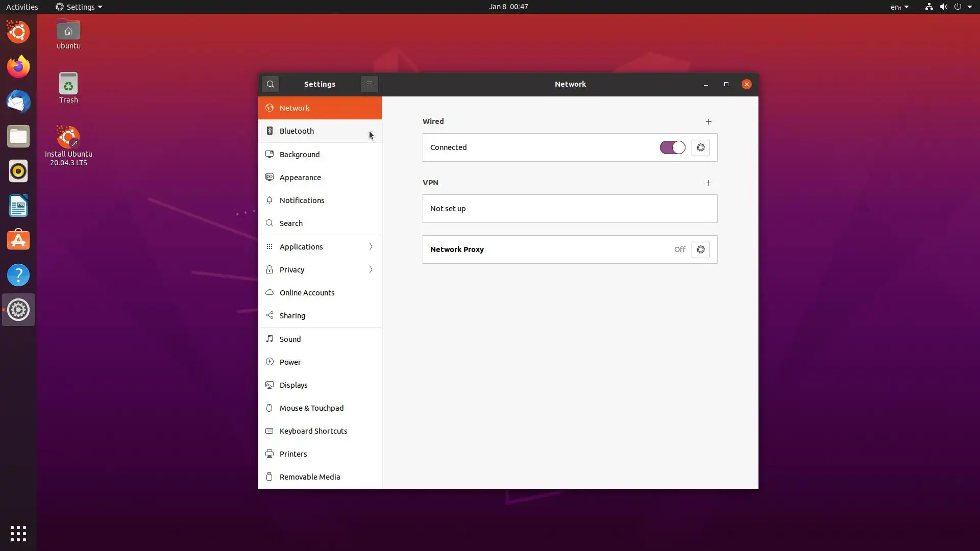Open wired connection gear settings
Image resolution: width=980 pixels, height=551 pixels.
(700, 147)
